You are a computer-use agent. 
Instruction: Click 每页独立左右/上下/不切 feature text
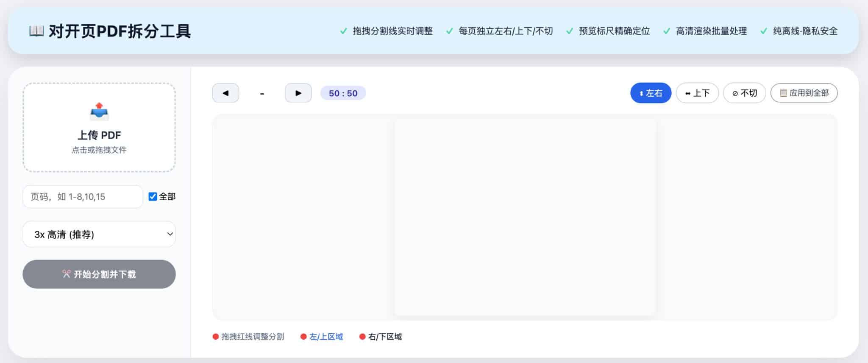pyautogui.click(x=506, y=31)
